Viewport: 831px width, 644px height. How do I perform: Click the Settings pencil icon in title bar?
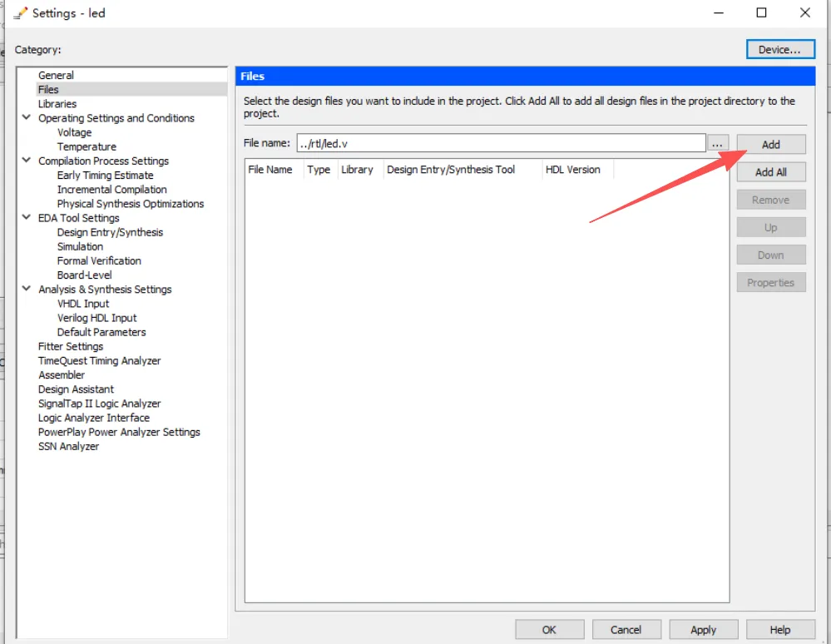coord(20,12)
